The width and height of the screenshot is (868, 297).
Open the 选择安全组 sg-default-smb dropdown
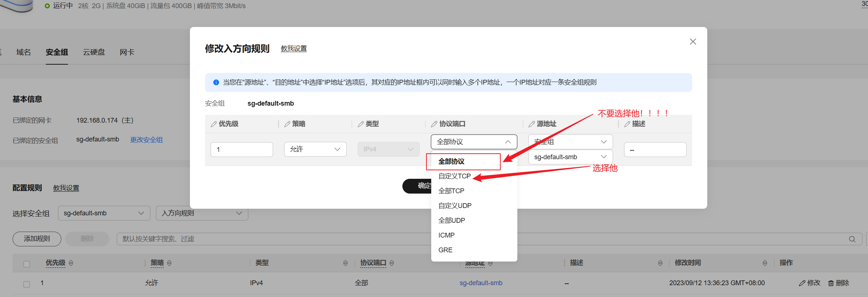click(104, 213)
